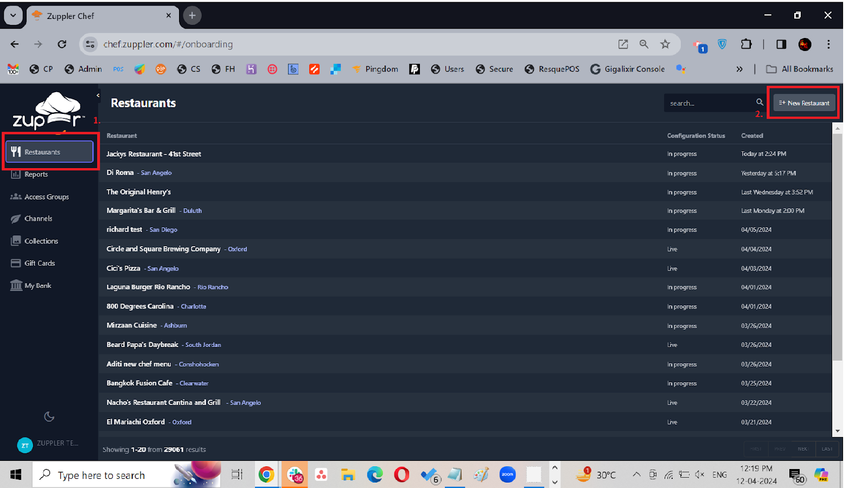The height and width of the screenshot is (488, 868).
Task: Click the Configuration Status column header
Action: (x=696, y=136)
